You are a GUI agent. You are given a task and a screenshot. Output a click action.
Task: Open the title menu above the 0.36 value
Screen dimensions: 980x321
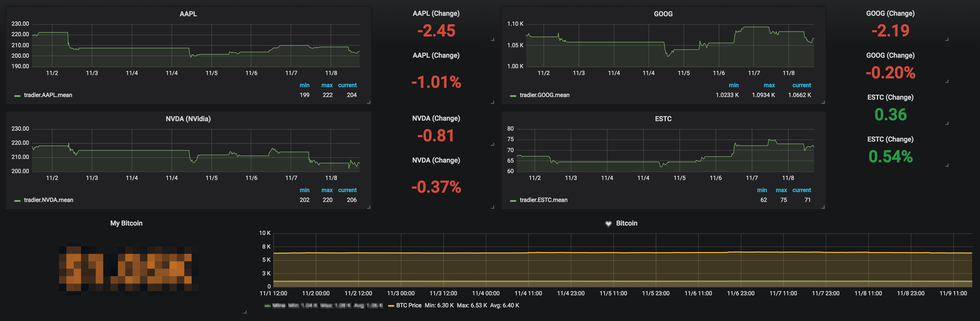(x=890, y=97)
